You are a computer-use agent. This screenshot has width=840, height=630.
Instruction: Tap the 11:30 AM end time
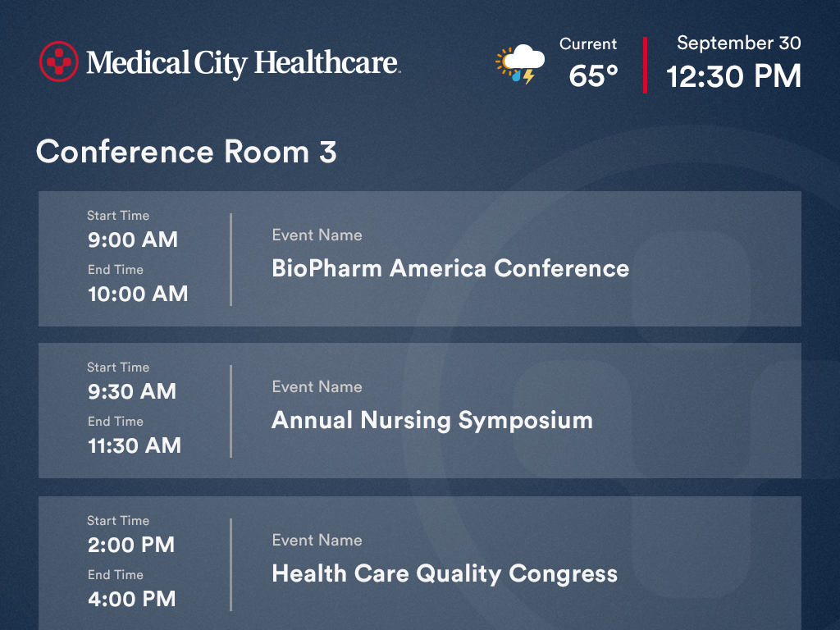(135, 445)
